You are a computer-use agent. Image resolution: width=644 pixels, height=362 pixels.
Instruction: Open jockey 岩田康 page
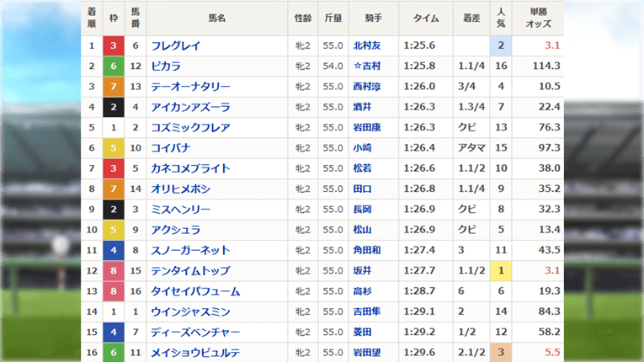click(367, 128)
